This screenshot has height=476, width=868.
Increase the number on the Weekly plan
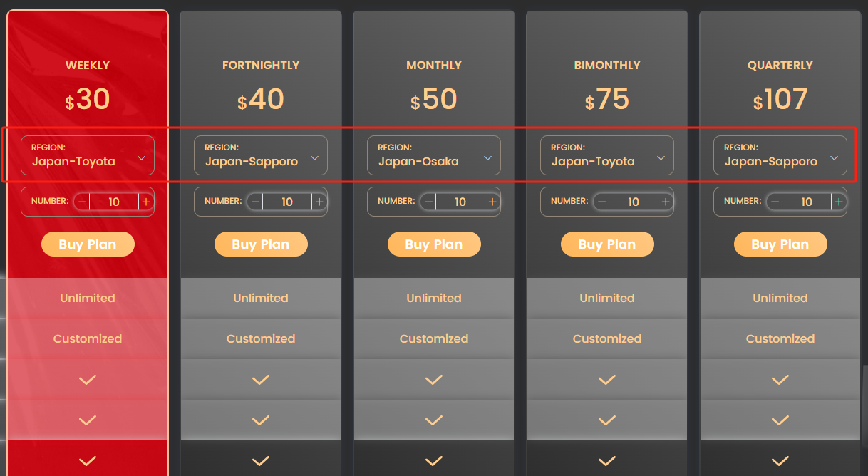145,202
